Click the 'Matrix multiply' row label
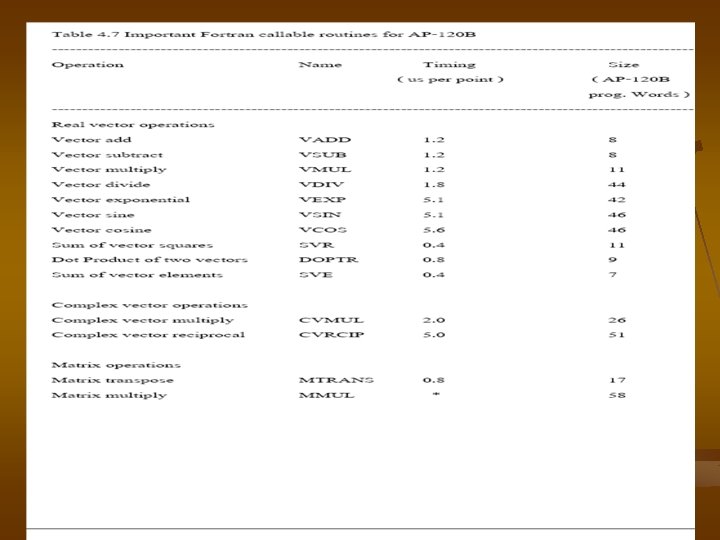 pos(109,396)
